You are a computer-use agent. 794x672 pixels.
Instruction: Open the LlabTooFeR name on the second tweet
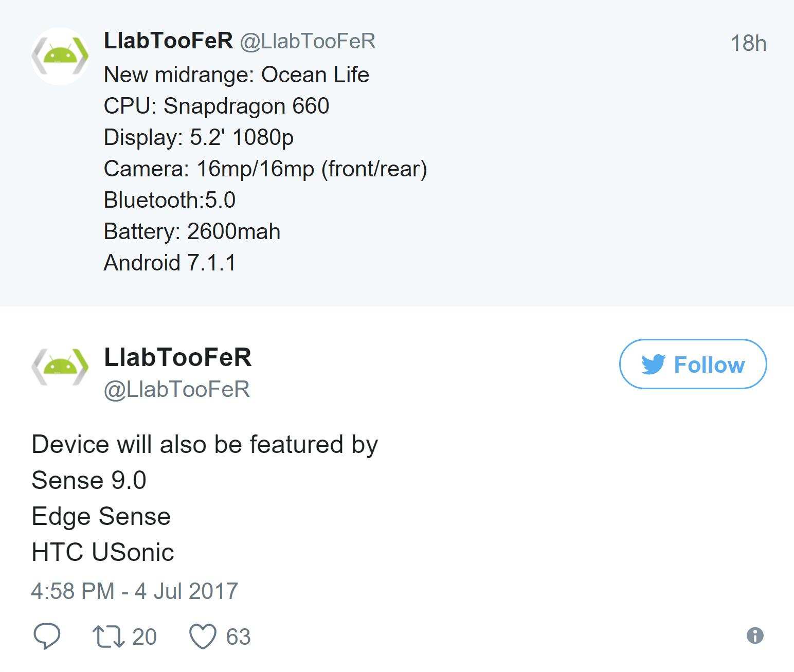pyautogui.click(x=177, y=358)
